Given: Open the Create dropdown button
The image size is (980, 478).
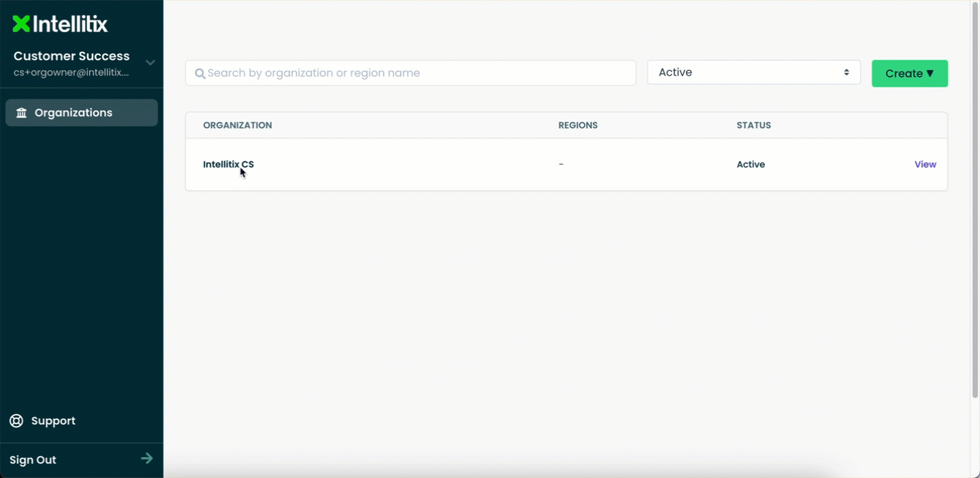Looking at the screenshot, I should click(909, 74).
